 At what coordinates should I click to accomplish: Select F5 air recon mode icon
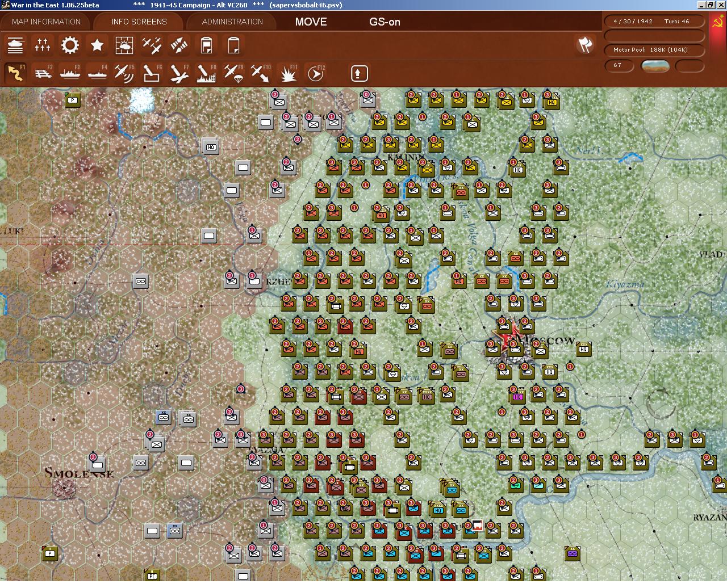pos(124,73)
